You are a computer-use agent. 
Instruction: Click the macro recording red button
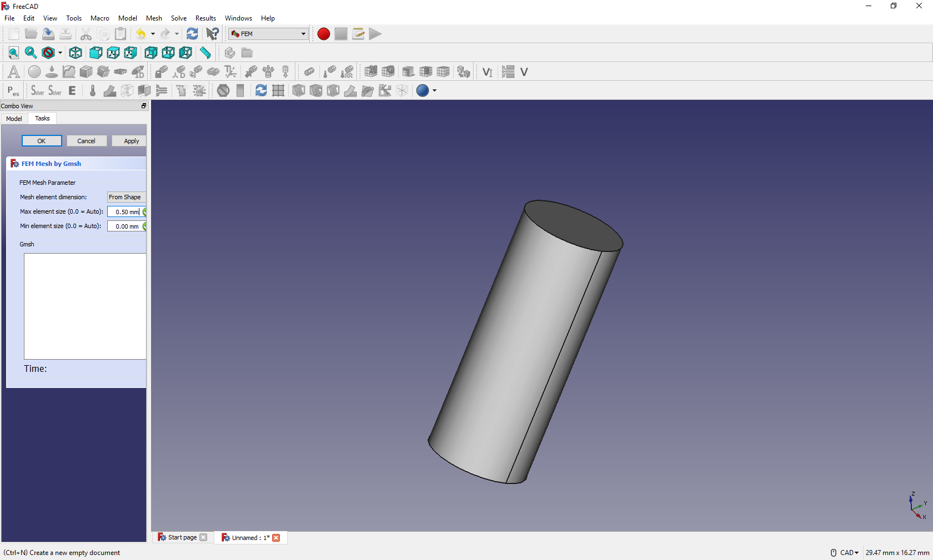click(x=324, y=34)
